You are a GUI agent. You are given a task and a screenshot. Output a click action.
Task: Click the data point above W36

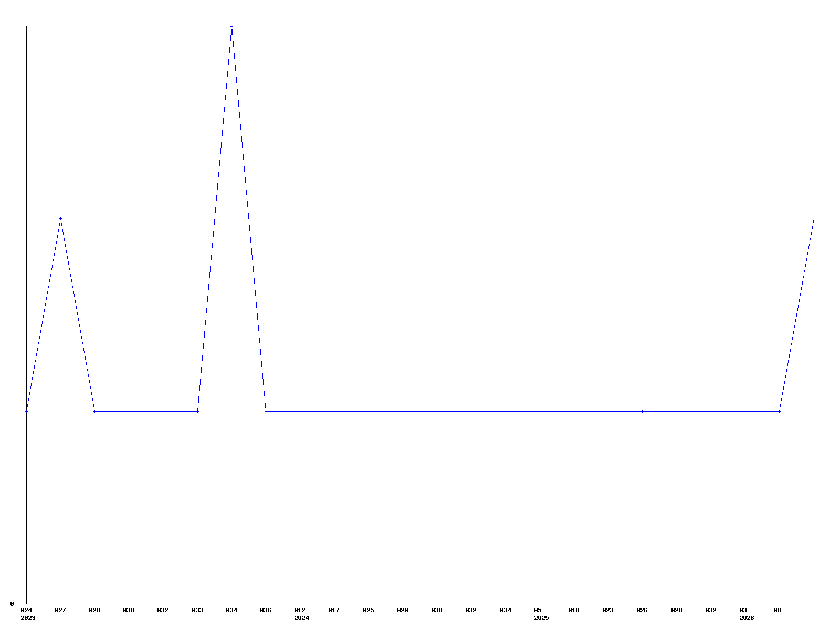pos(266,411)
